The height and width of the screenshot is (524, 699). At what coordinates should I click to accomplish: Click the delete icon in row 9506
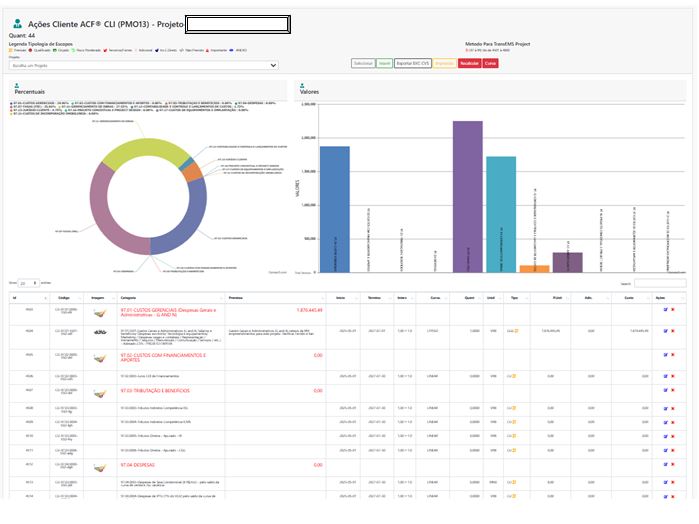pyautogui.click(x=672, y=375)
